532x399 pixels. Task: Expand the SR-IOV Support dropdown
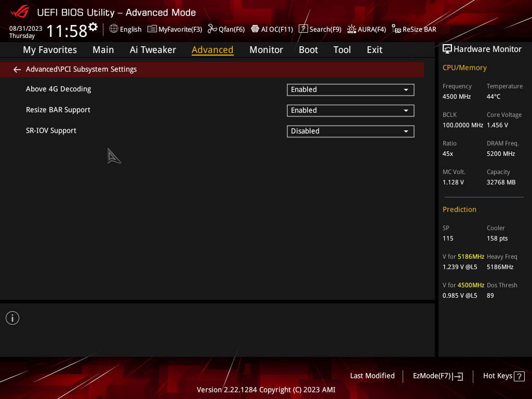pyautogui.click(x=351, y=131)
